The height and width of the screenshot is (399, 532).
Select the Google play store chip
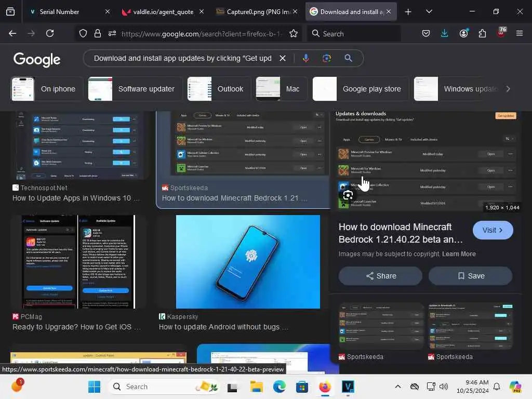click(361, 89)
